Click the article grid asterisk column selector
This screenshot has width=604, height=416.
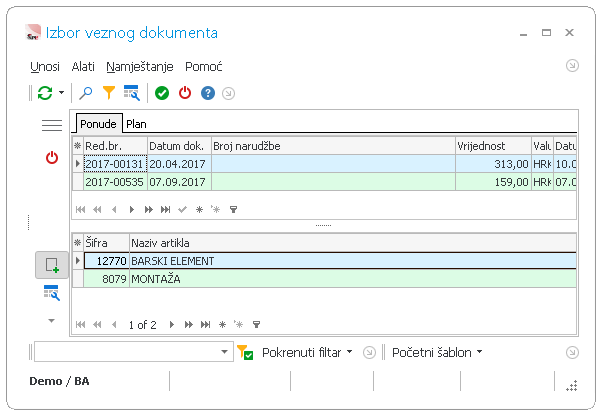coord(78,243)
